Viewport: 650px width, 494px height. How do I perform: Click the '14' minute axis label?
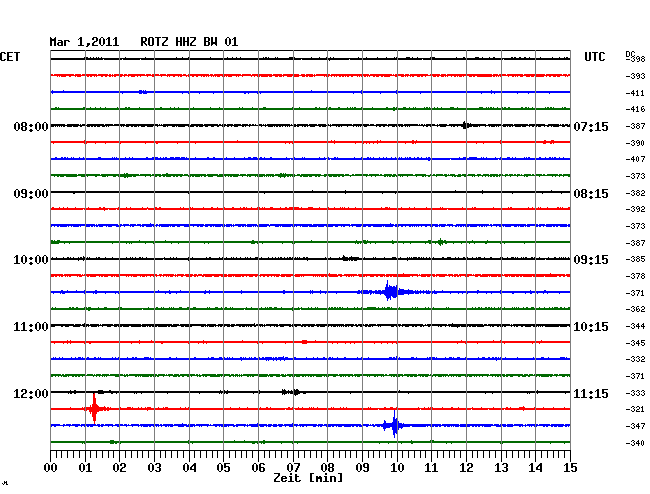click(536, 467)
